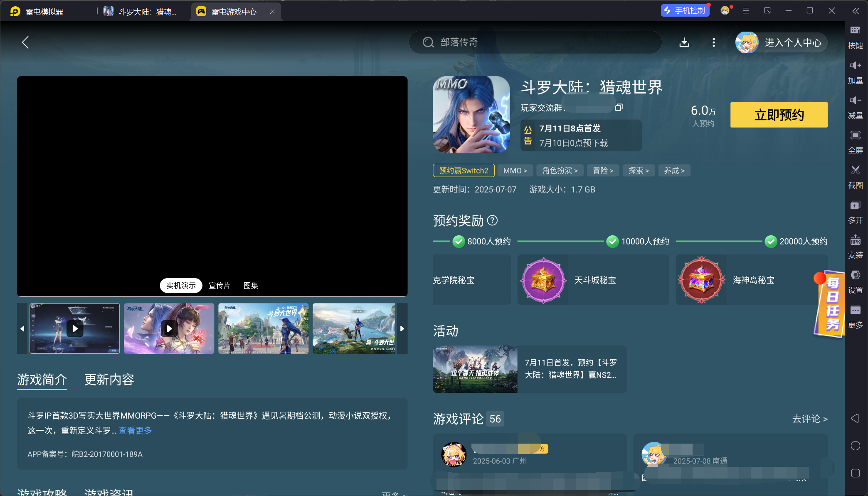Open the downloads manager icon

point(684,42)
